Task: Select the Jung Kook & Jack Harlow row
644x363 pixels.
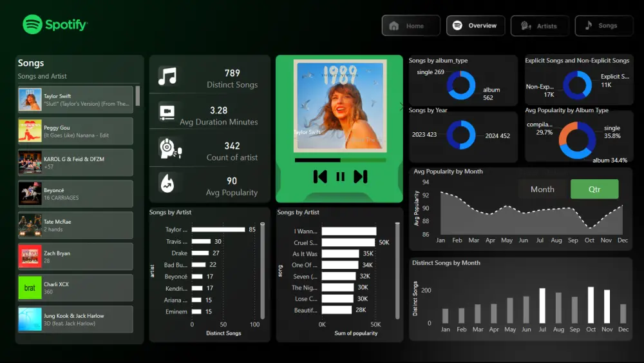Action: pos(75,319)
